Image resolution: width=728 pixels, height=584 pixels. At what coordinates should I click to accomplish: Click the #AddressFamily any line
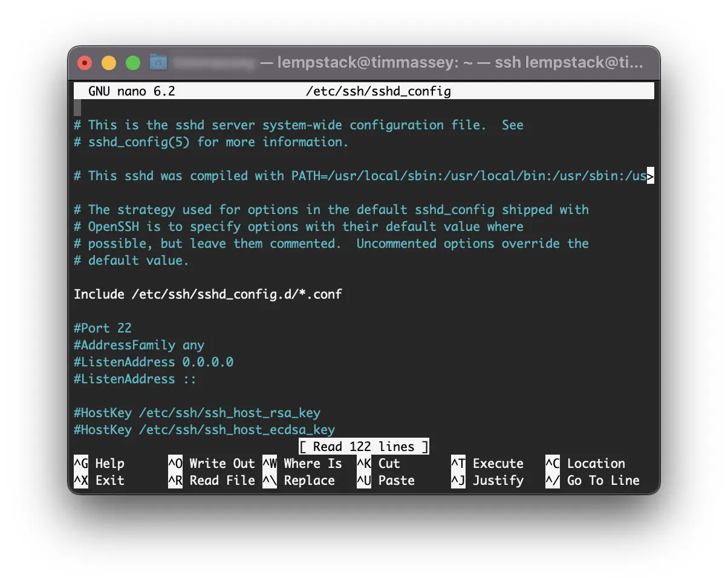coord(139,345)
